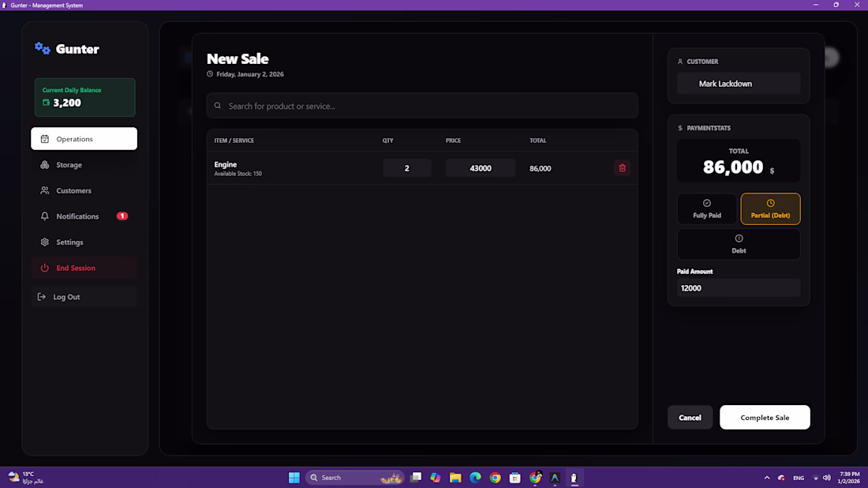Open File Explorer from taskbar
Viewport: 868px width, 488px height.
(455, 478)
